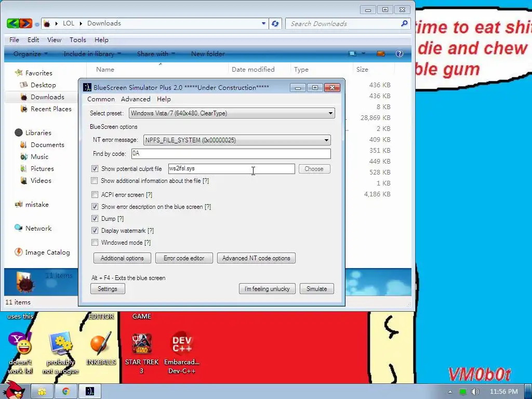The width and height of the screenshot is (532, 399).
Task: Toggle the preview pane icon in Explorer toolbar
Action: tap(381, 54)
